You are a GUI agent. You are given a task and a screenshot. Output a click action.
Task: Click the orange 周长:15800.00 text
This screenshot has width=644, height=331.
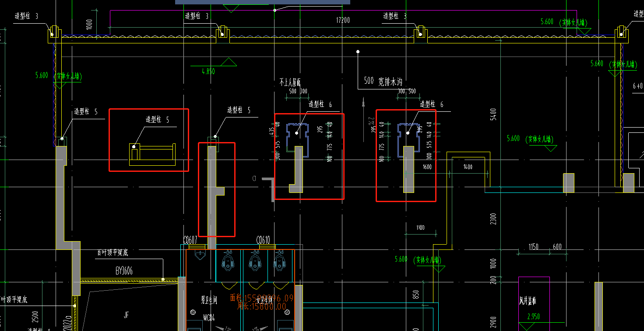pos(261,307)
